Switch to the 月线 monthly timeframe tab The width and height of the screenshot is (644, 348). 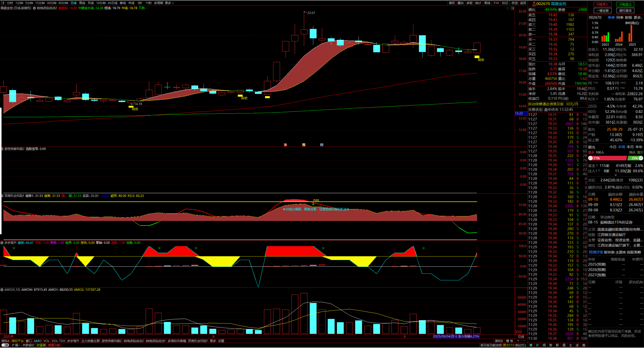coord(91,3)
